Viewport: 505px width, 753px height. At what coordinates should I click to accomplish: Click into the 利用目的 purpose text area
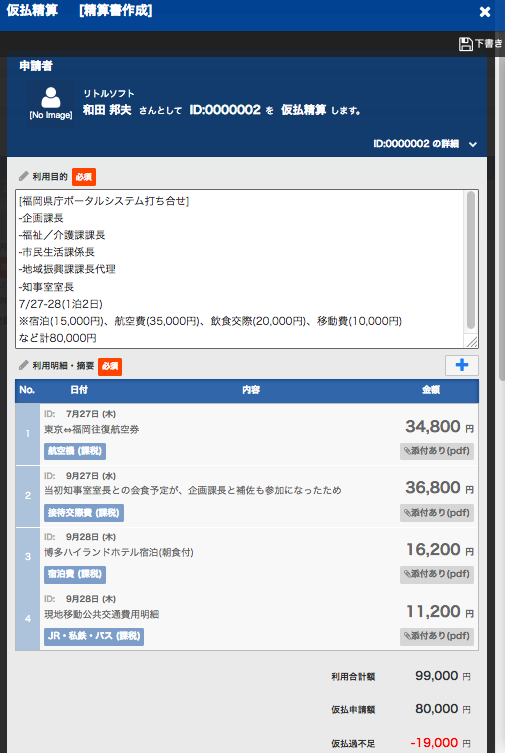pyautogui.click(x=240, y=269)
